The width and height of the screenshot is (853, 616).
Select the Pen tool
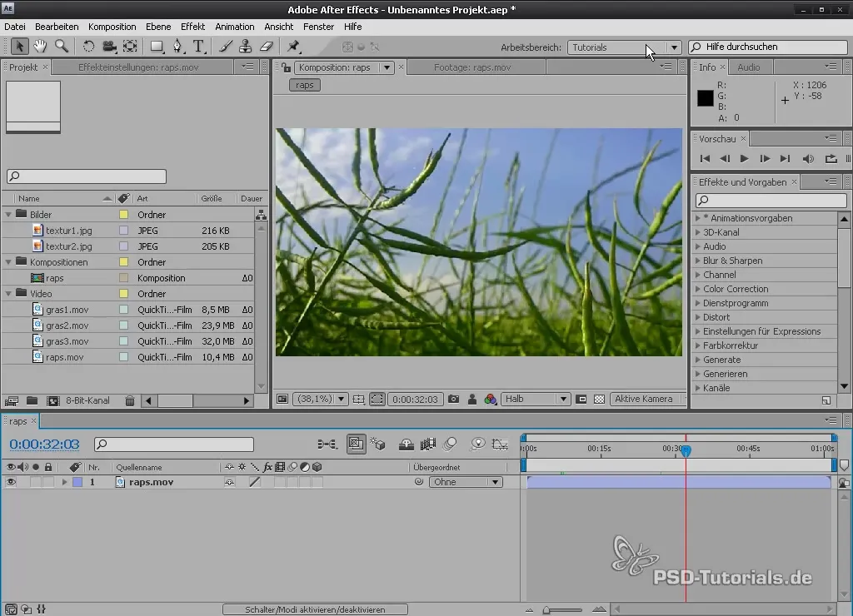point(177,47)
